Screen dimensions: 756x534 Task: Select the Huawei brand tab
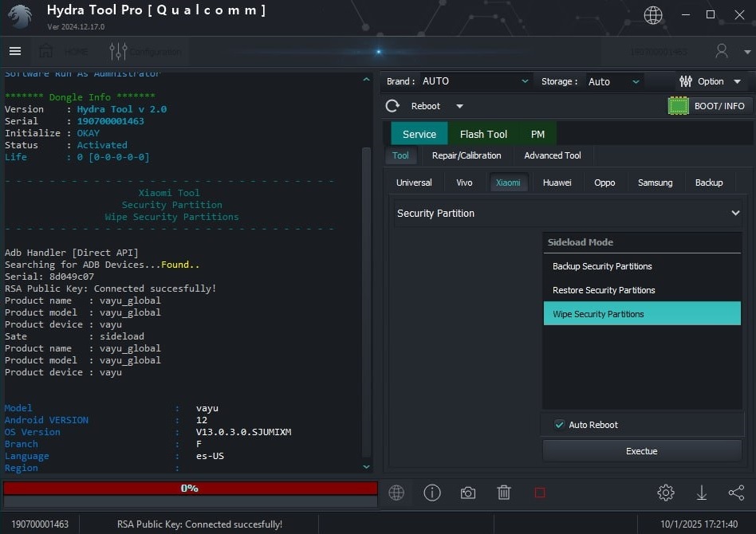tap(557, 183)
